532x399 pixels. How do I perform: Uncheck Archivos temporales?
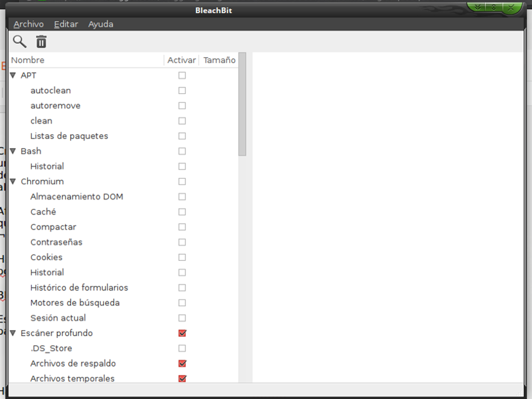tap(182, 378)
